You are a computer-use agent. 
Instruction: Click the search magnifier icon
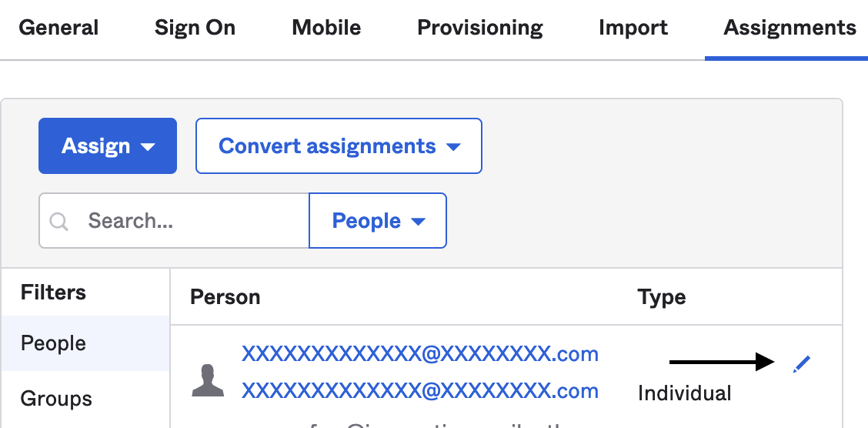(x=59, y=222)
